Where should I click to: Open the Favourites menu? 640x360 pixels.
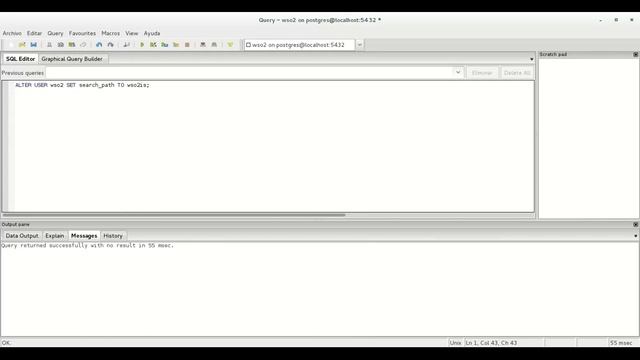pyautogui.click(x=82, y=33)
